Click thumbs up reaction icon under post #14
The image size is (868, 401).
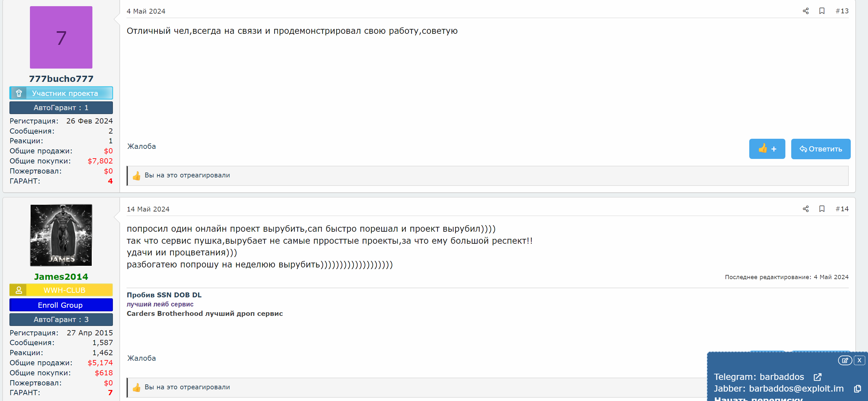[136, 387]
